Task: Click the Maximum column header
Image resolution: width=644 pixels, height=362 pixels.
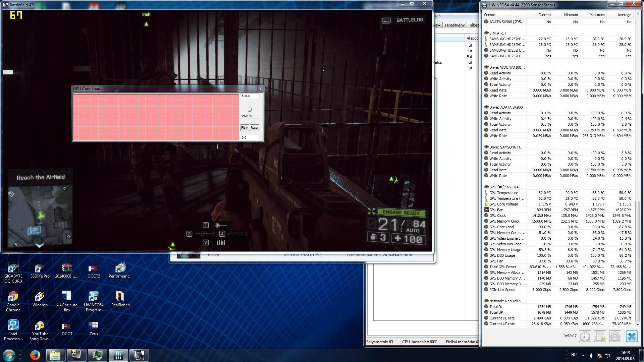Action: coord(593,15)
